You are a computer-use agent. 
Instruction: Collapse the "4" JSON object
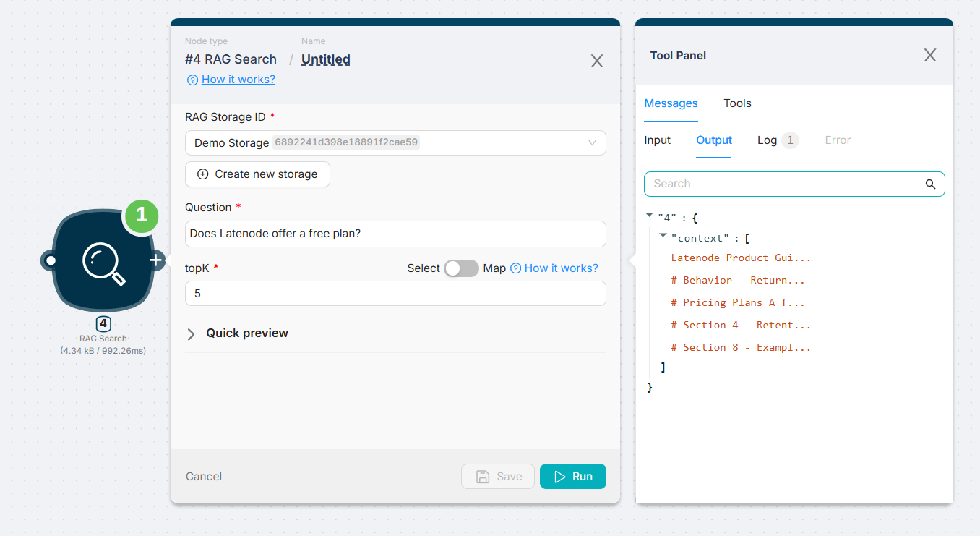pyautogui.click(x=649, y=215)
